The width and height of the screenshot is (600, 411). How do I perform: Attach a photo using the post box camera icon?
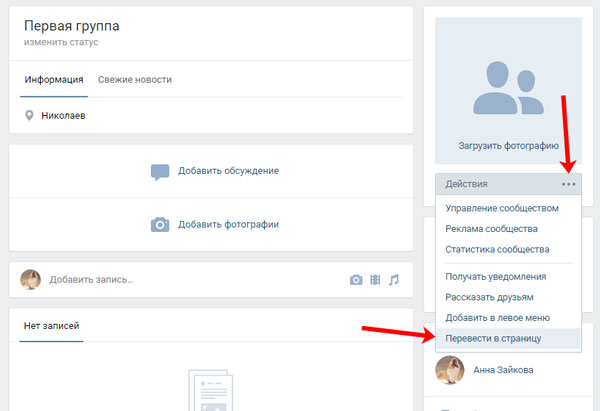(x=355, y=280)
